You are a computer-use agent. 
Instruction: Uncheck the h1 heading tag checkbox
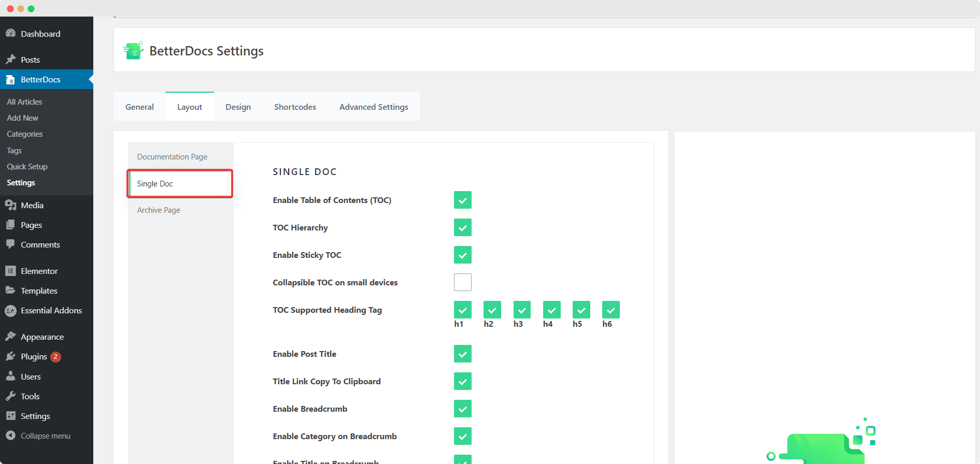tap(463, 310)
